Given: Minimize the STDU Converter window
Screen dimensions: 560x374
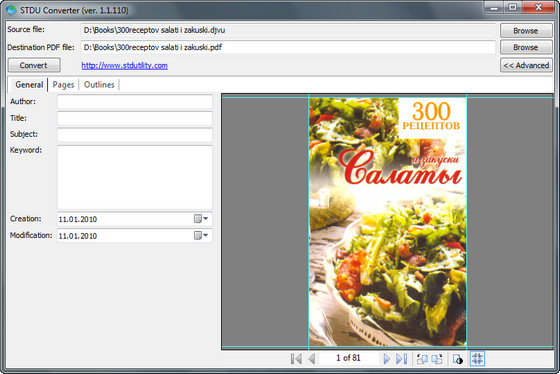Looking at the screenshot, I should pyautogui.click(x=494, y=7).
